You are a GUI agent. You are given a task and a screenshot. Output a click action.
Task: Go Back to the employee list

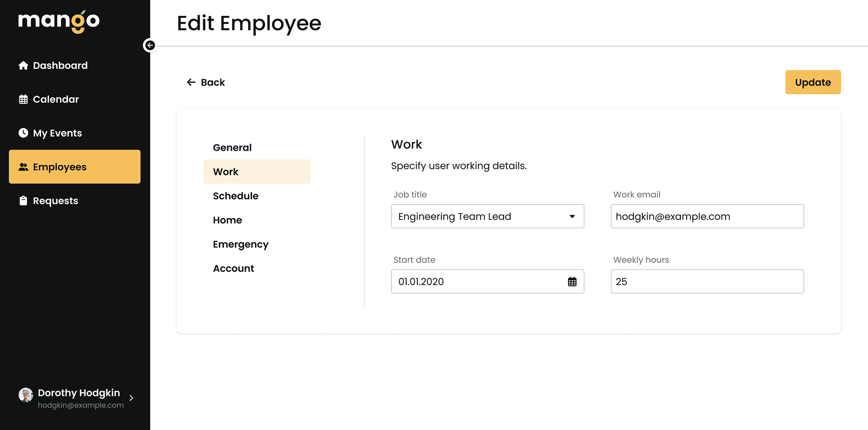[x=213, y=82]
